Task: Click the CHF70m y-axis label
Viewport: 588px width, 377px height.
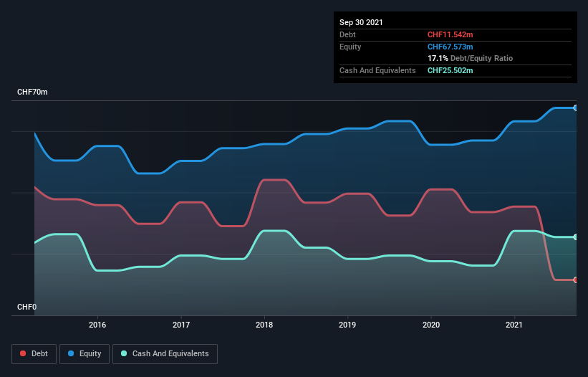Action: (32, 92)
